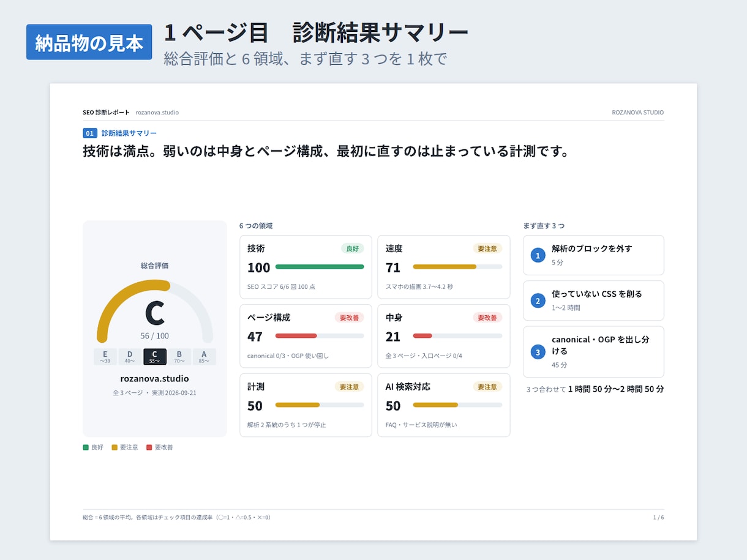Click the ページ構成 card title

[x=269, y=318]
